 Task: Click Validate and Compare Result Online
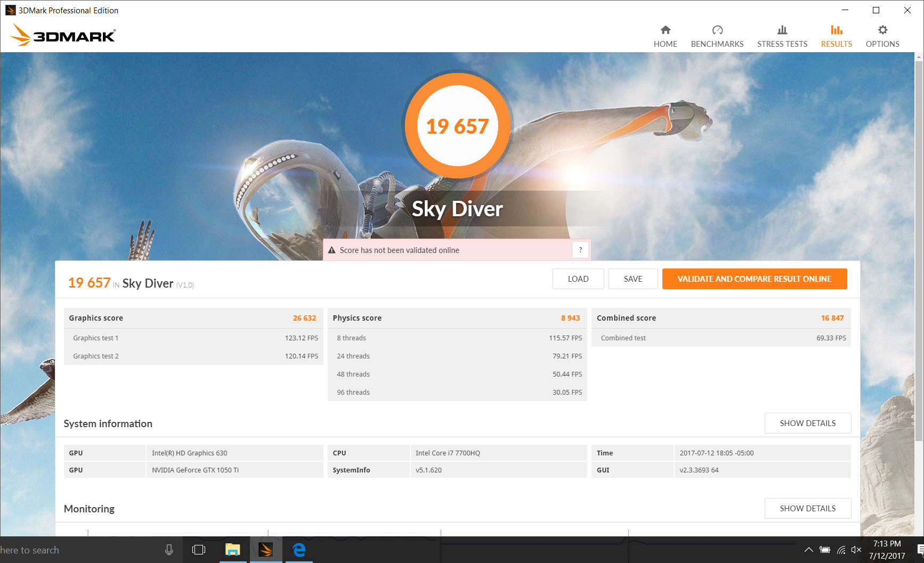click(x=755, y=279)
